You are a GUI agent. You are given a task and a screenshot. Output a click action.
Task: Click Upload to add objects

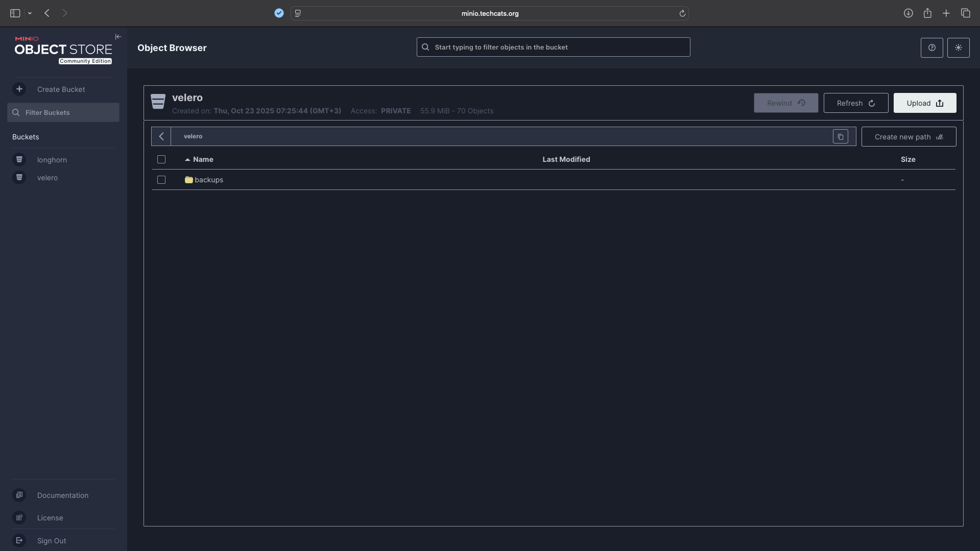click(x=924, y=103)
